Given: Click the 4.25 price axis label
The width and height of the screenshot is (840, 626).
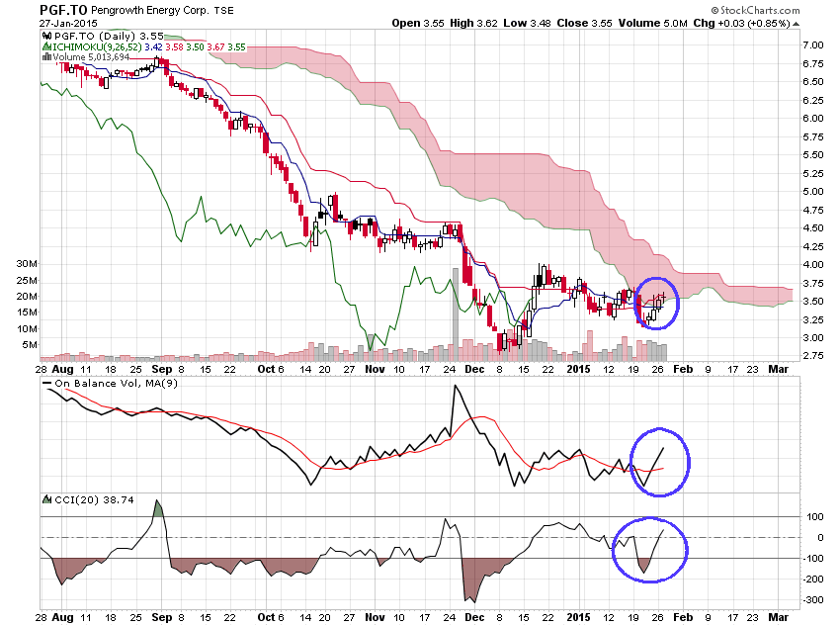Looking at the screenshot, I should coord(812,246).
